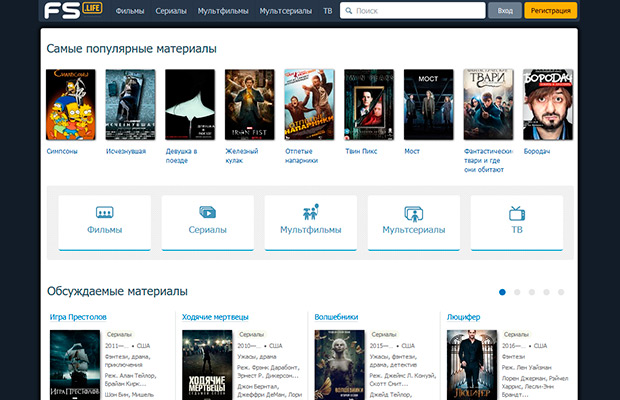Select the first carousel pagination dot
This screenshot has height=400, width=620.
(x=502, y=292)
